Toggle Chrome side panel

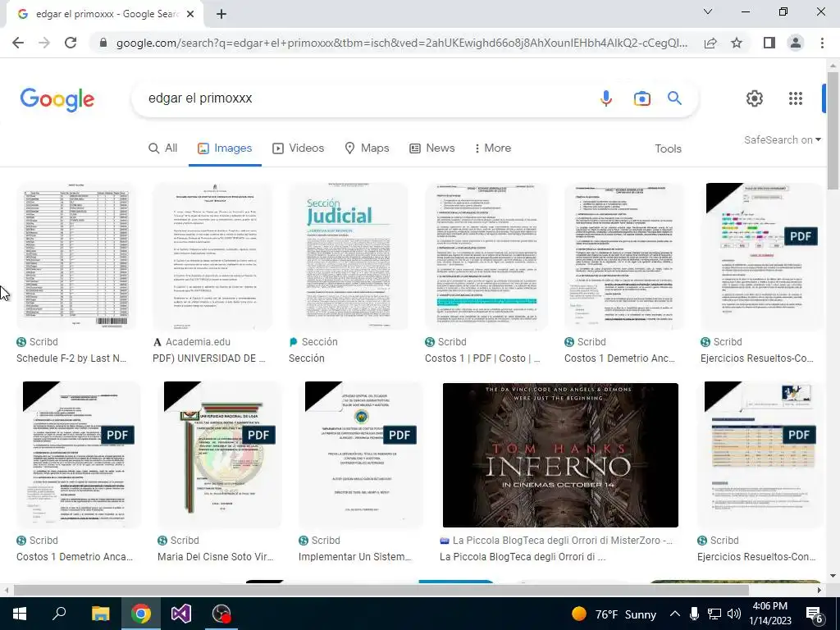coord(769,43)
